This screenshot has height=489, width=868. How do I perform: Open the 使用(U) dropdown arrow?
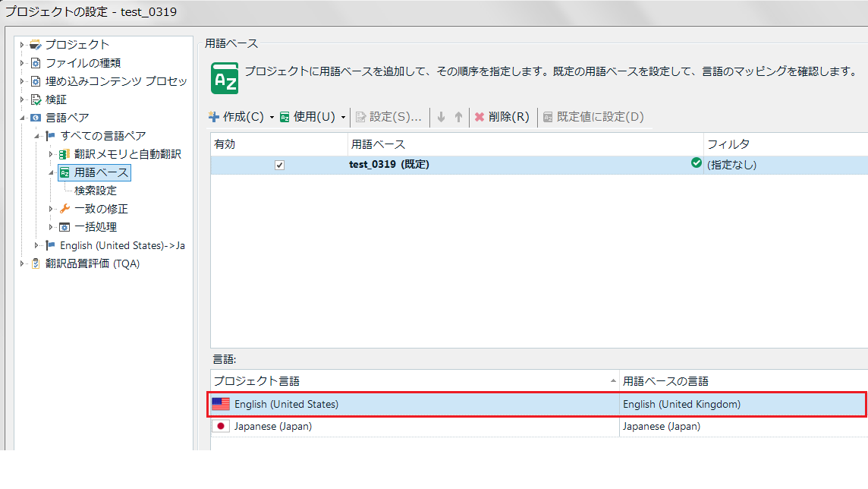pos(343,118)
